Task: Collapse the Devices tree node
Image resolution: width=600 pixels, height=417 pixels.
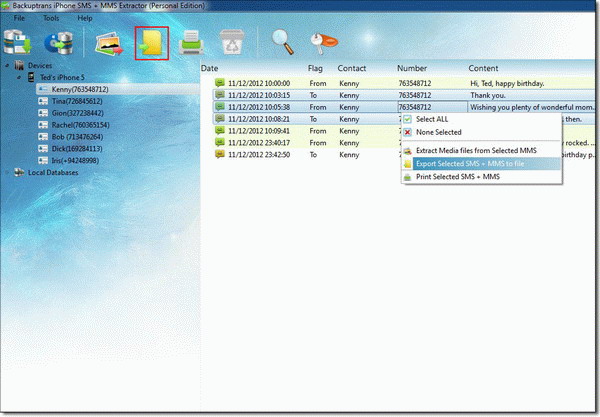Action: coord(7,66)
